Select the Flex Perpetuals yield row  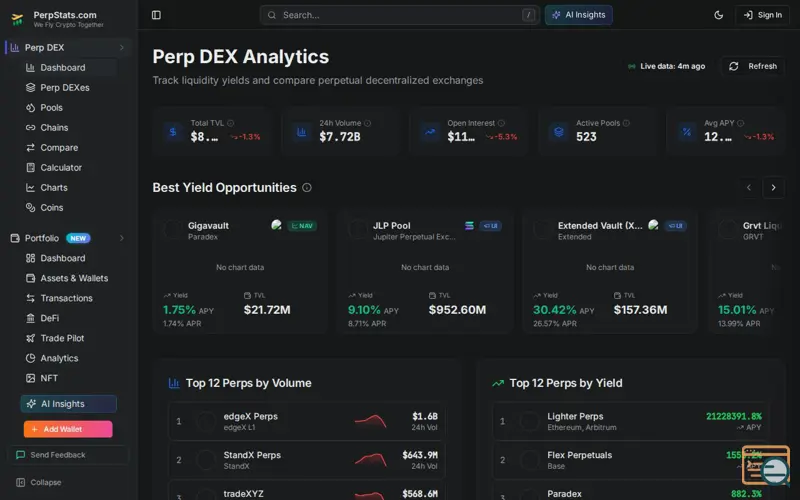631,460
